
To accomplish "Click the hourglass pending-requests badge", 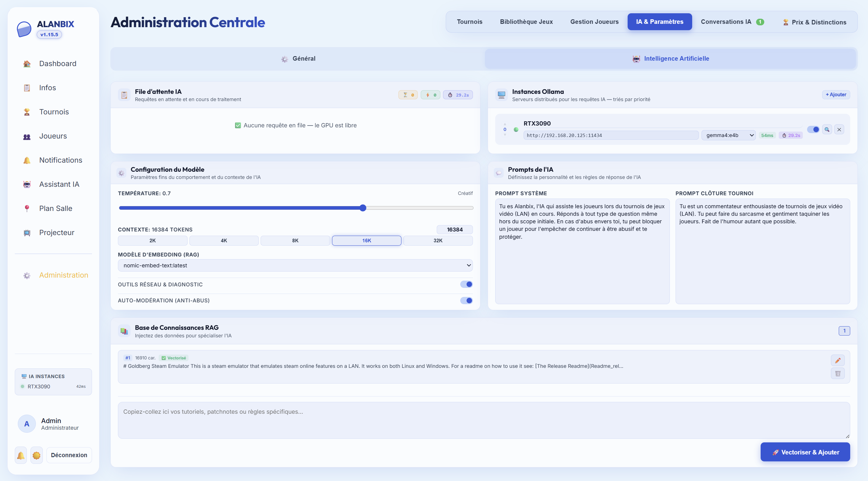I will pos(408,95).
